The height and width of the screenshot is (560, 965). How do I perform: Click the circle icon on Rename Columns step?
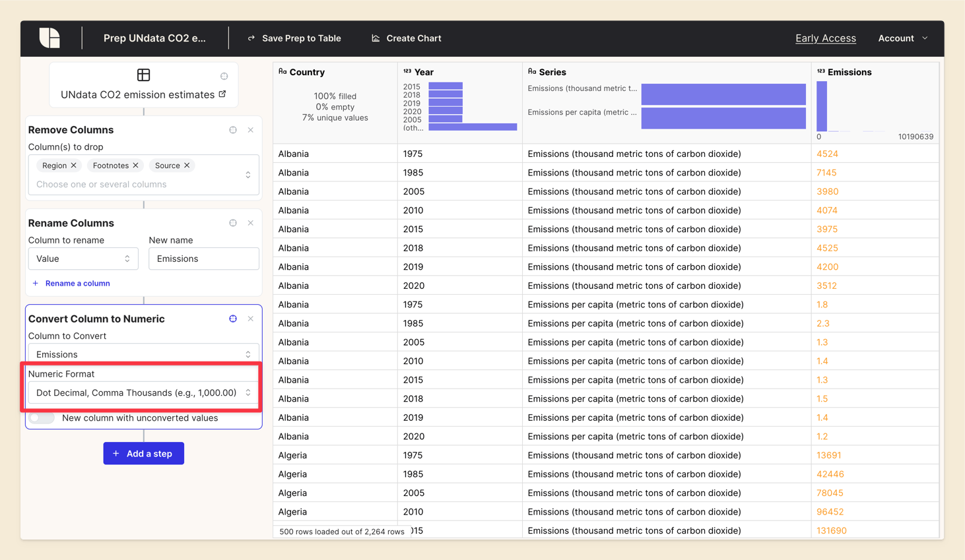(x=233, y=223)
